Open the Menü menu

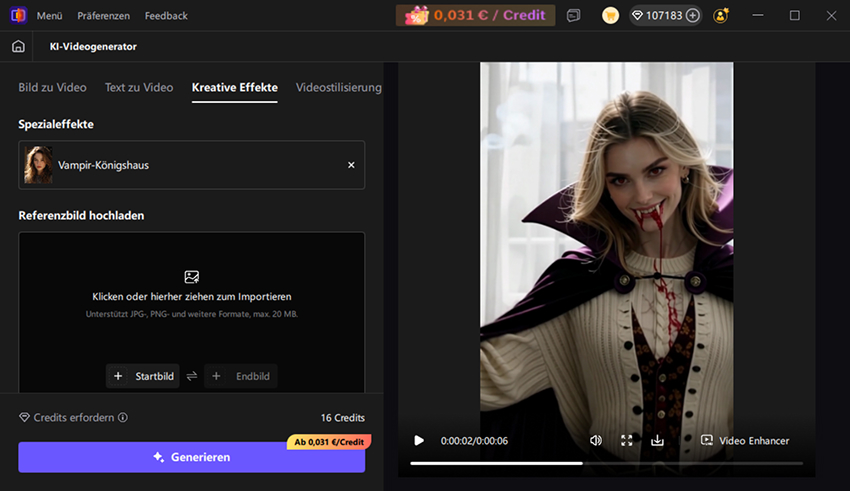click(49, 16)
